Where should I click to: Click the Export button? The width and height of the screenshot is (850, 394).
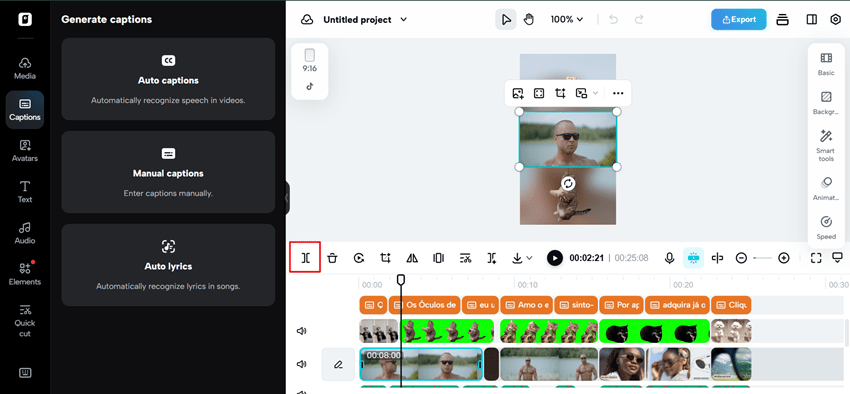pyautogui.click(x=739, y=20)
